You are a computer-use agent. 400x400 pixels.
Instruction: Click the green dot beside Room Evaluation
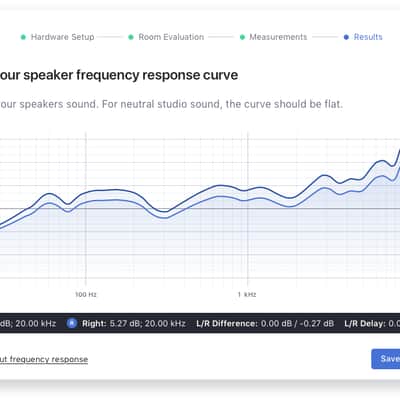tap(131, 37)
